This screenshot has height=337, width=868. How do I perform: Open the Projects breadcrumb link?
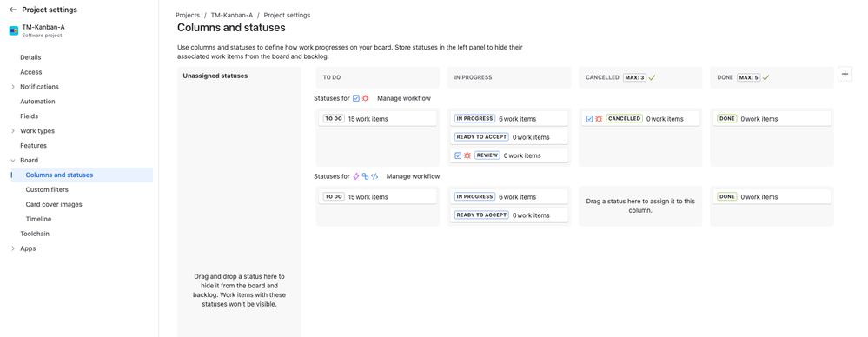point(188,16)
